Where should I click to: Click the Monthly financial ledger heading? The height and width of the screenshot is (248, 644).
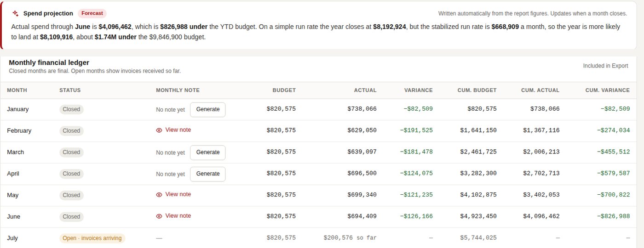coord(49,62)
